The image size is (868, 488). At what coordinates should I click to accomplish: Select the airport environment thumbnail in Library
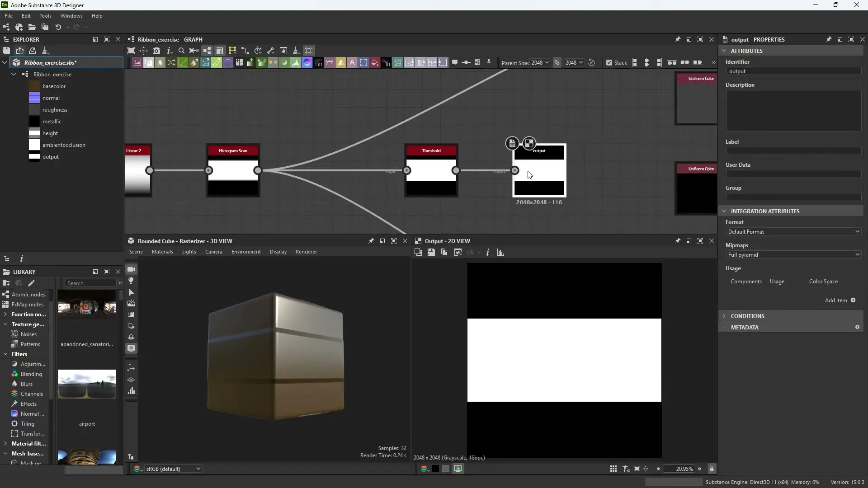click(x=87, y=384)
